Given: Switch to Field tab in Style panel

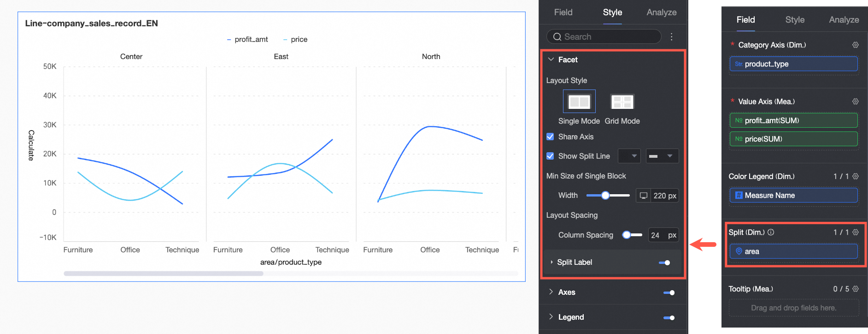Looking at the screenshot, I should (563, 12).
